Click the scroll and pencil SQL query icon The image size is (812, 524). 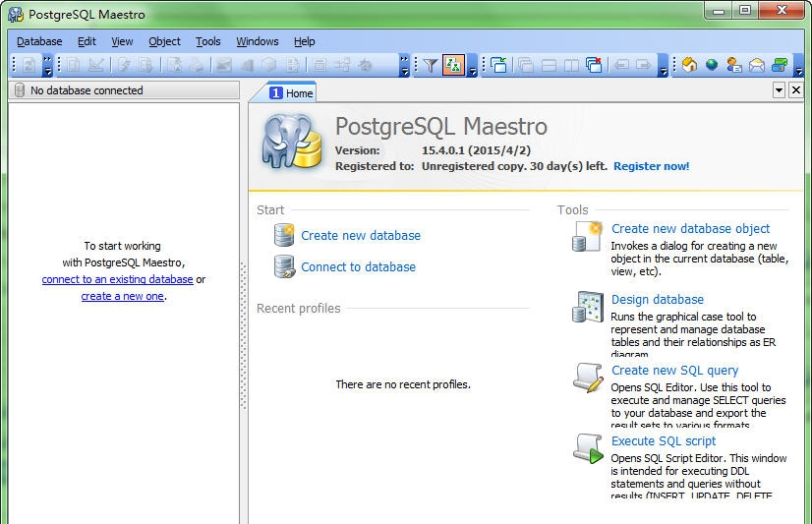tap(588, 378)
